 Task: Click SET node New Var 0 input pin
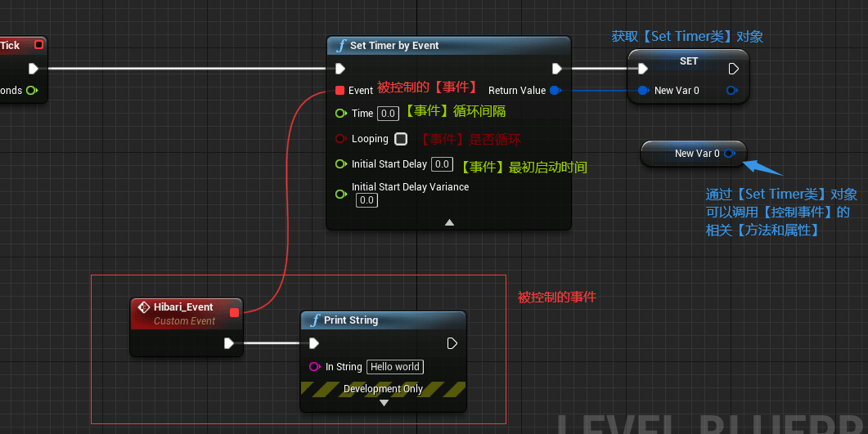(643, 90)
